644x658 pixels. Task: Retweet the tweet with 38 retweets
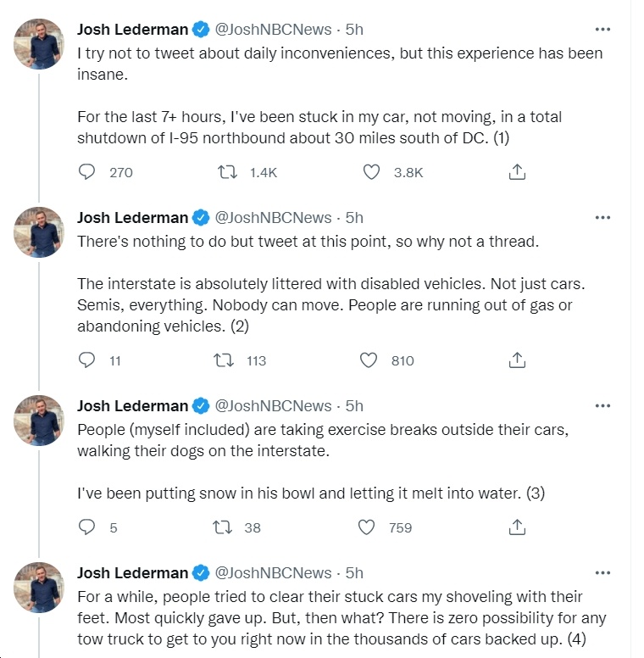(222, 527)
